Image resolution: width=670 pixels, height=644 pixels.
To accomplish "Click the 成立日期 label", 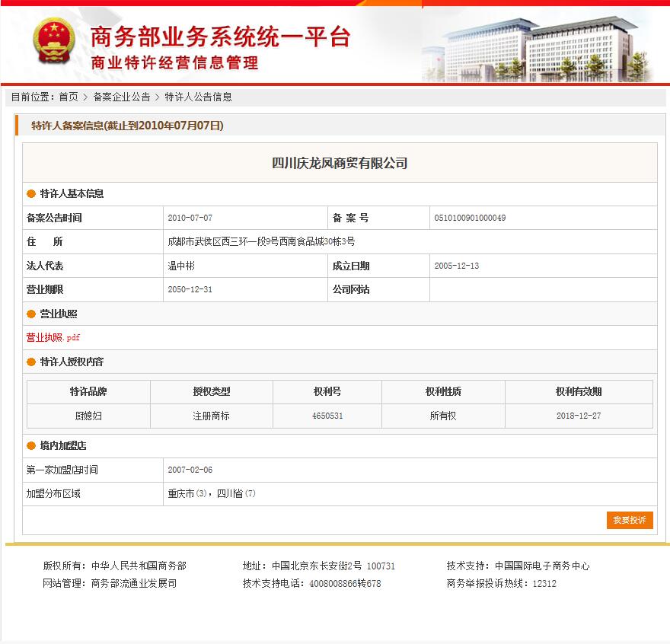I will (x=351, y=266).
